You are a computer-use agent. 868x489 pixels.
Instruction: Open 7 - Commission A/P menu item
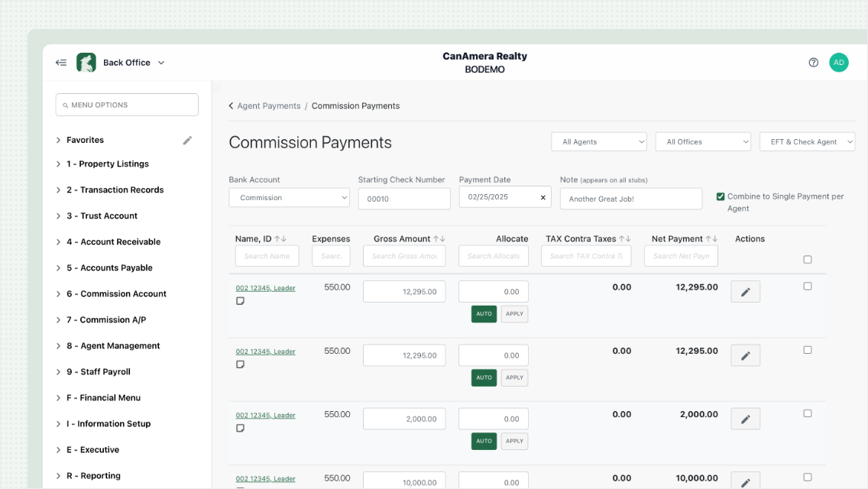coord(106,320)
